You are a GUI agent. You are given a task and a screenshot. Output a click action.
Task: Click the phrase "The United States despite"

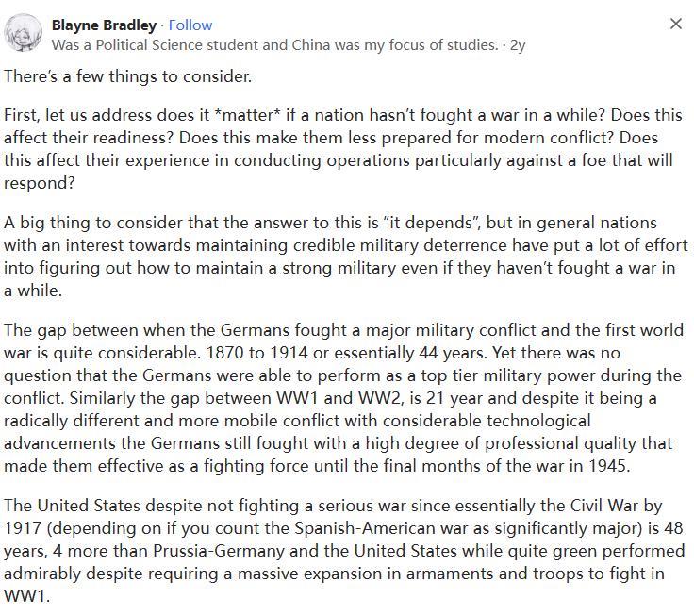tap(91, 507)
